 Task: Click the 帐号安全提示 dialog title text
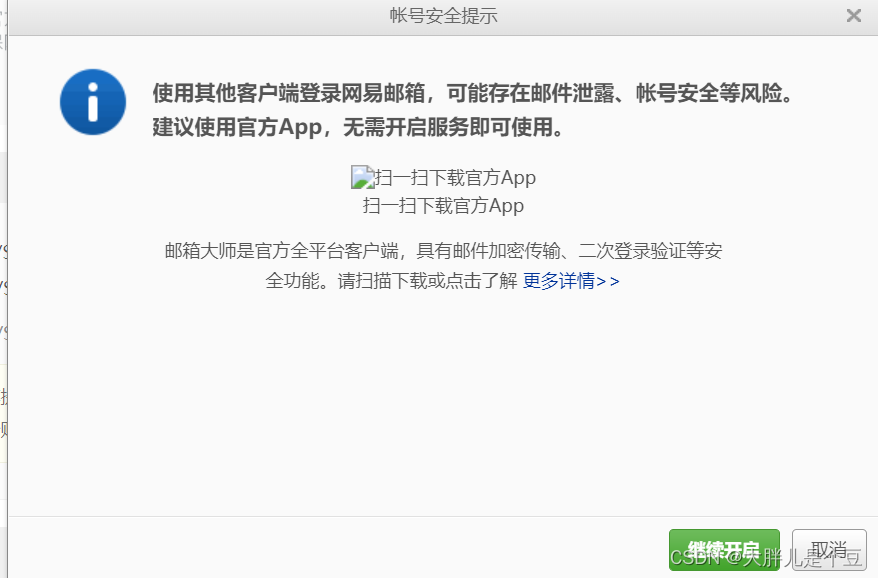[x=443, y=16]
